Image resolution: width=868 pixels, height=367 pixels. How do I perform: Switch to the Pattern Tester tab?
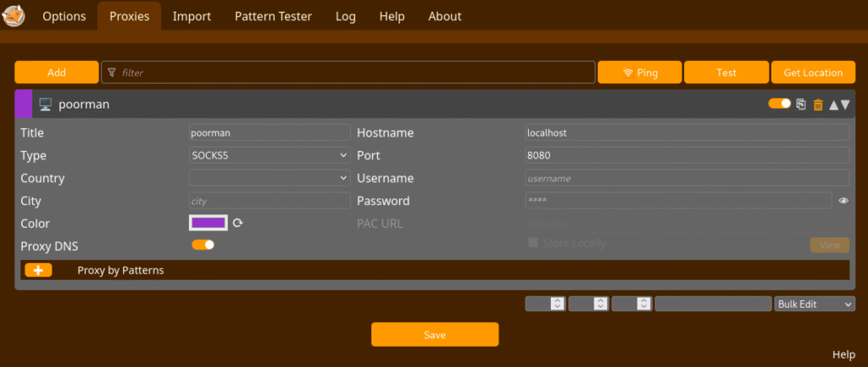[x=273, y=16]
